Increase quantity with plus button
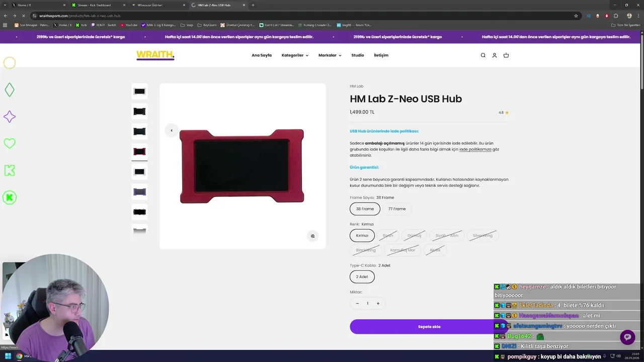 (378, 303)
